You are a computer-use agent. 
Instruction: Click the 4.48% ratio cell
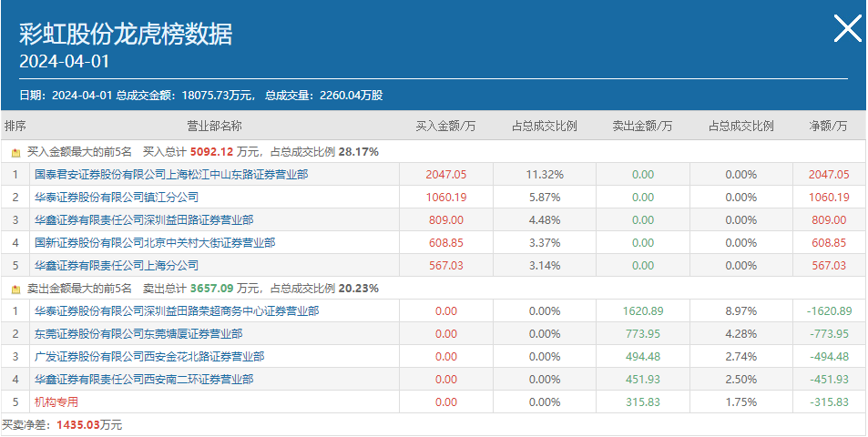545,219
